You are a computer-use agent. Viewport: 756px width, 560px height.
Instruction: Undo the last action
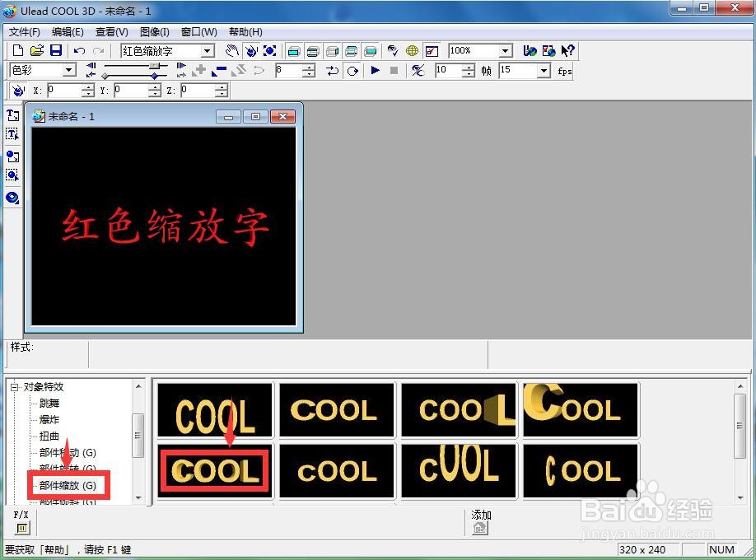click(80, 50)
